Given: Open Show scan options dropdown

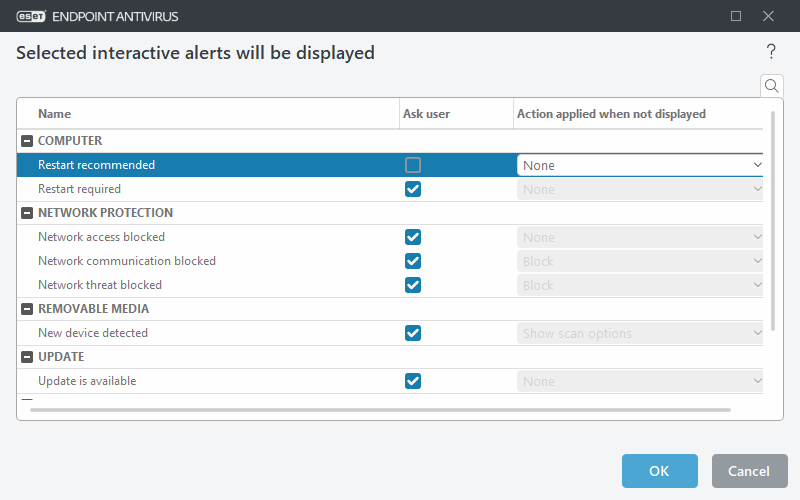Looking at the screenshot, I should click(640, 333).
